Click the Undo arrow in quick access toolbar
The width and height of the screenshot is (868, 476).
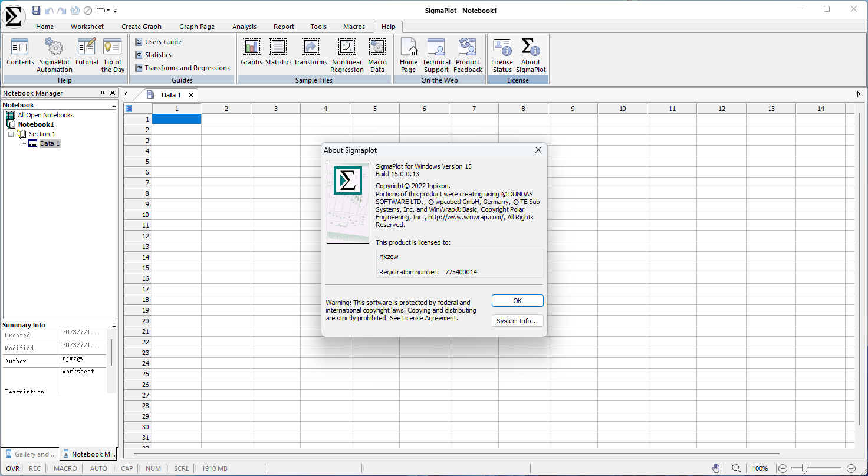click(49, 10)
